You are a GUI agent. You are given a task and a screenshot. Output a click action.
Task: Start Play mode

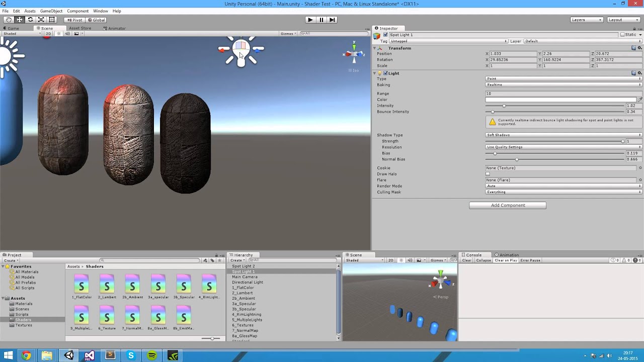coord(310,20)
